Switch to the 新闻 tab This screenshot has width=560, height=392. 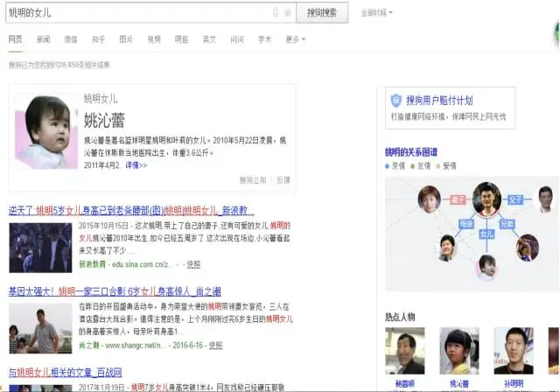point(43,39)
